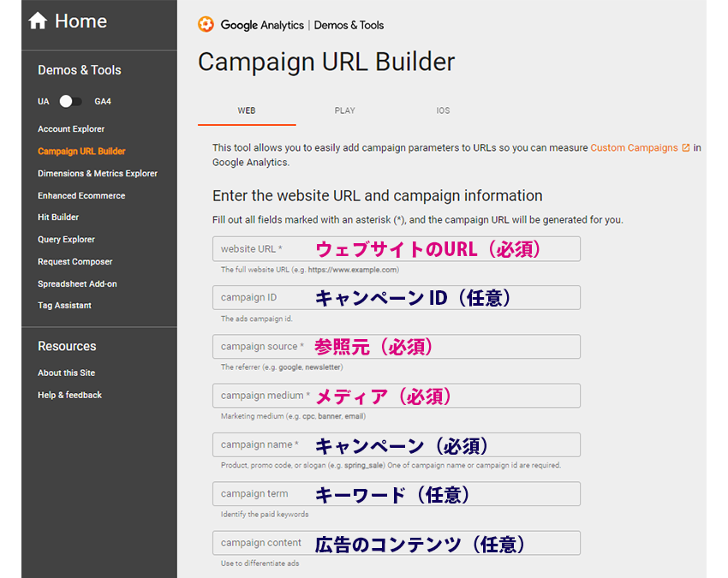The width and height of the screenshot is (728, 578).
Task: Open About this Site link
Action: (x=67, y=372)
